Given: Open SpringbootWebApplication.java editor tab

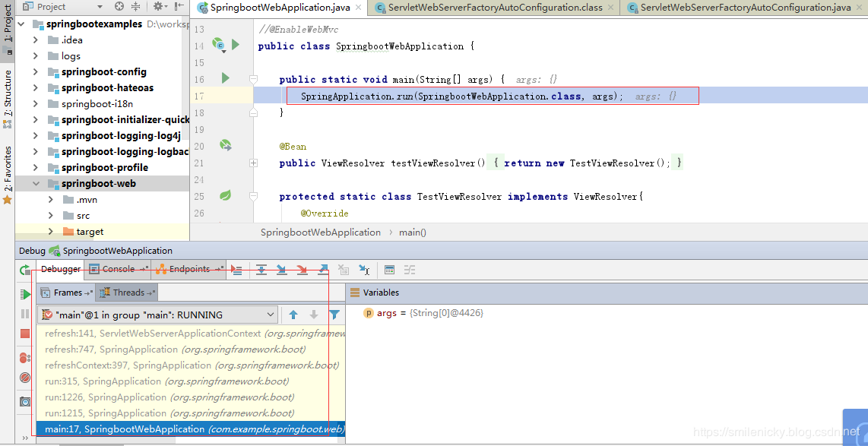Looking at the screenshot, I should [280, 8].
